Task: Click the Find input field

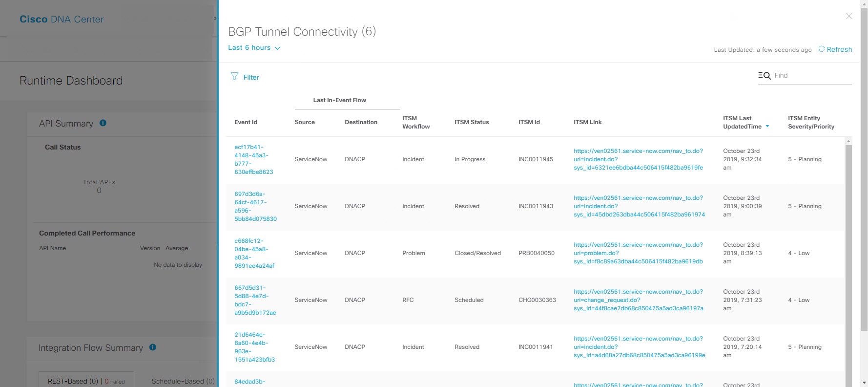Action: 812,75
